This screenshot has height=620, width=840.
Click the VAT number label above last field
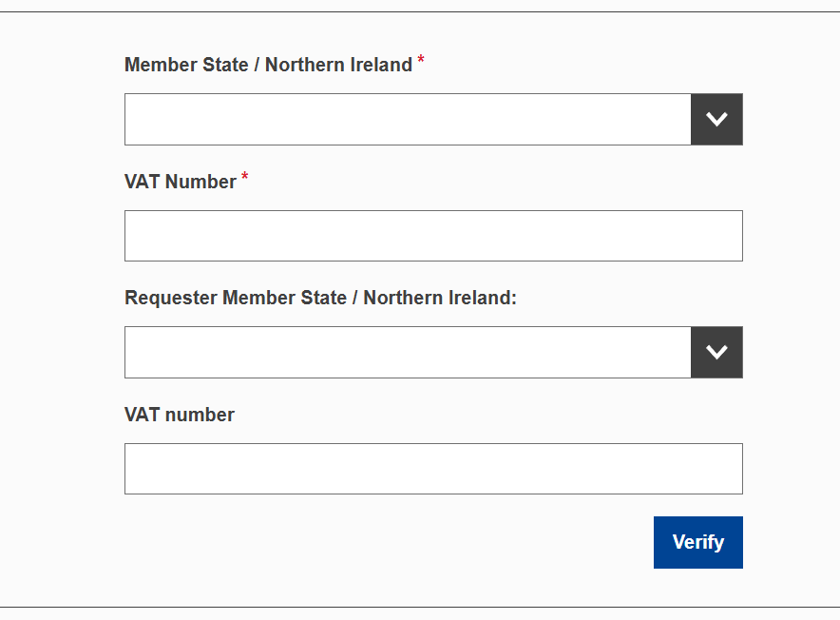(x=179, y=415)
